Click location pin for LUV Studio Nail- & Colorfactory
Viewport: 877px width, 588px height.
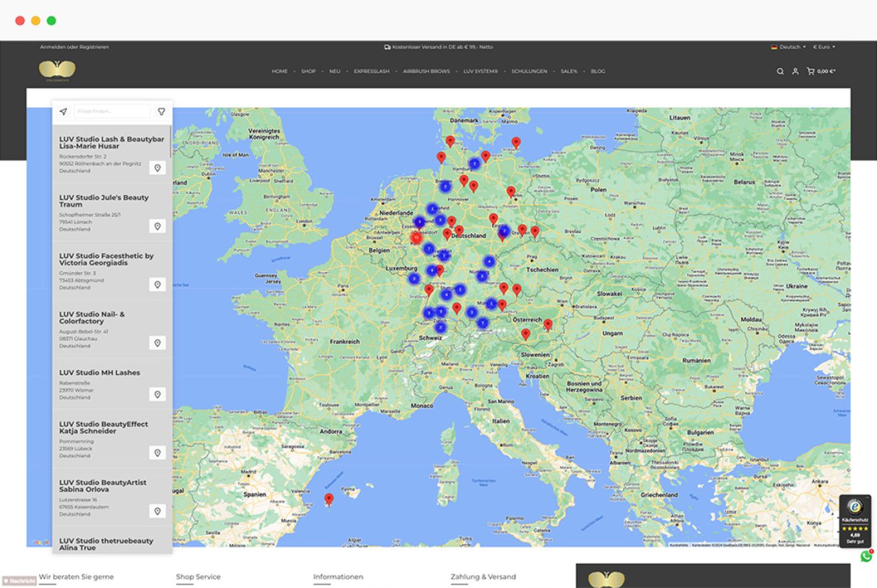tap(157, 343)
